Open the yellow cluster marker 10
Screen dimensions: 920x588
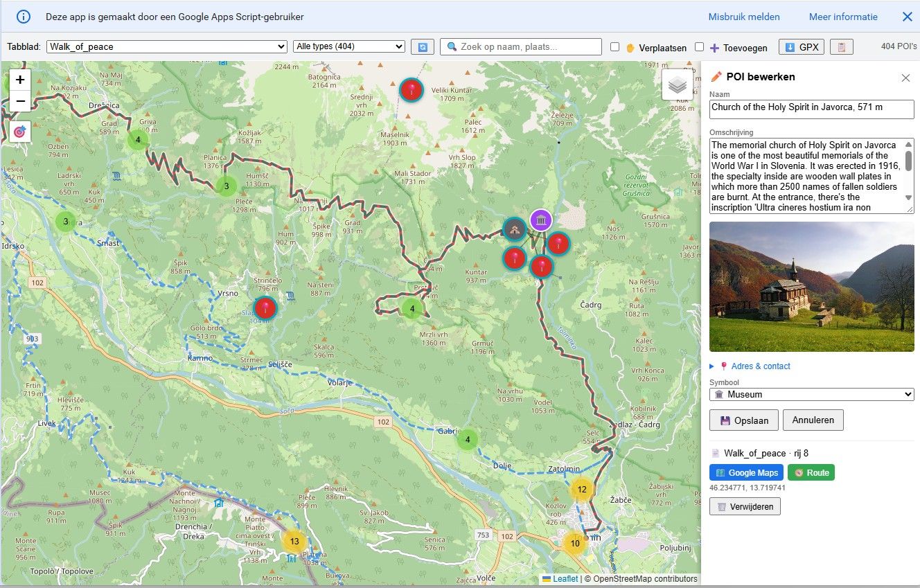[574, 543]
